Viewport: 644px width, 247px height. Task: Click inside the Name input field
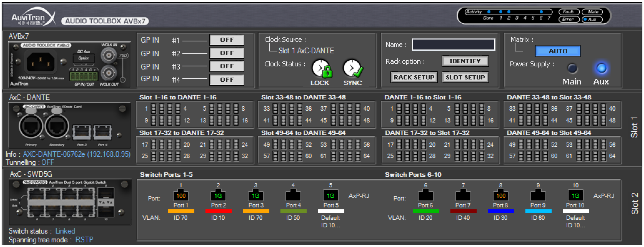453,45
